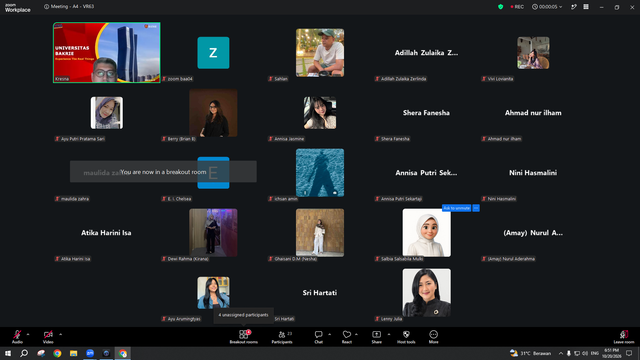
Task: Select Ayu Putri Pratama Sari's photo
Action: point(107,113)
